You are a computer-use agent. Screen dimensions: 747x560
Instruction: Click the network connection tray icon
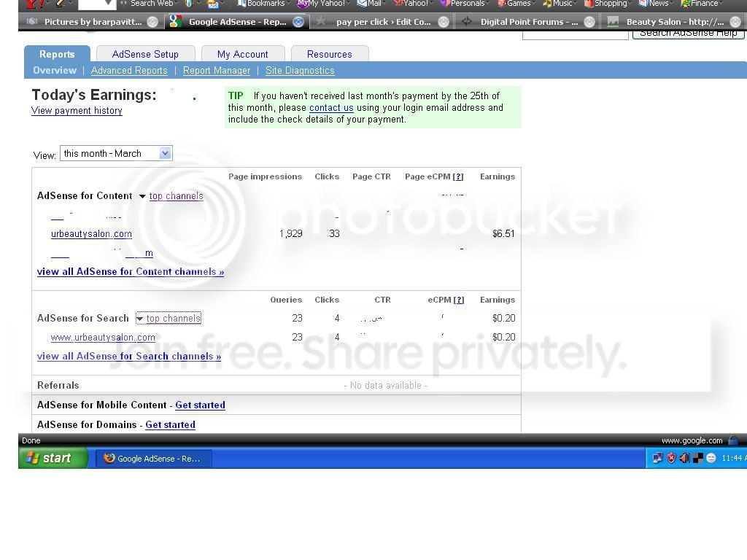pos(657,458)
